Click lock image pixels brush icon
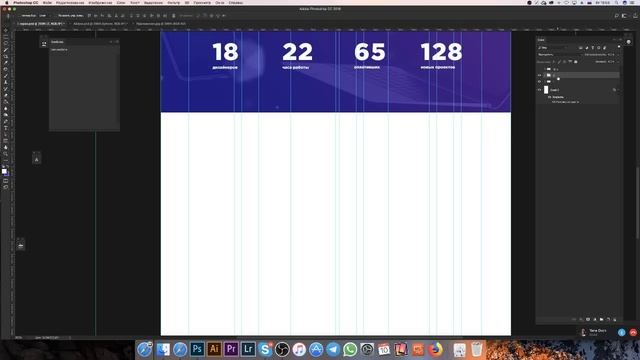This screenshot has width=640, height=360. click(x=560, y=62)
